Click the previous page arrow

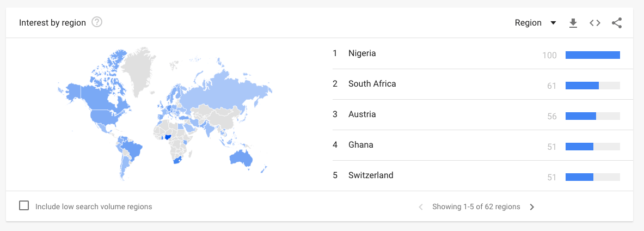(x=421, y=207)
